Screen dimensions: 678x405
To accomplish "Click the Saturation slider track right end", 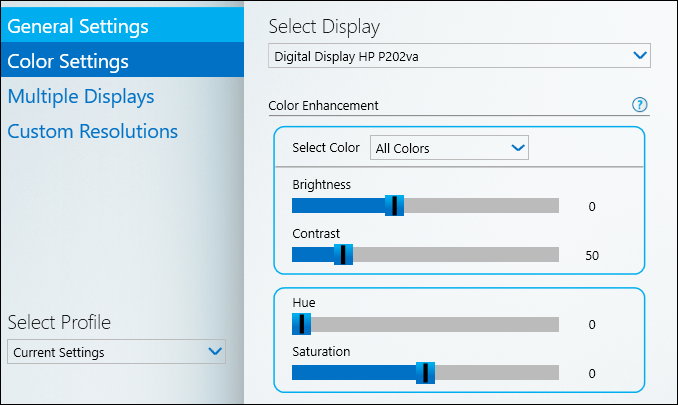I will (553, 373).
